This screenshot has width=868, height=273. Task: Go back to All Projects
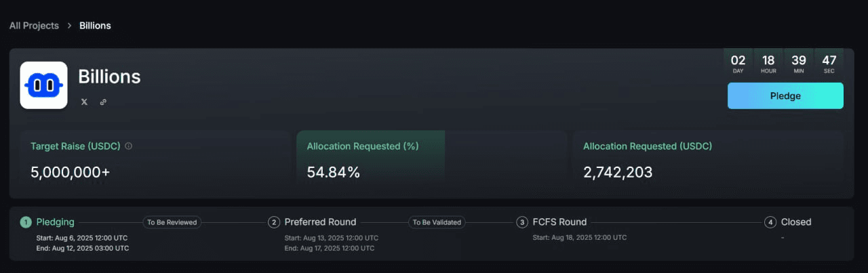pyautogui.click(x=34, y=26)
